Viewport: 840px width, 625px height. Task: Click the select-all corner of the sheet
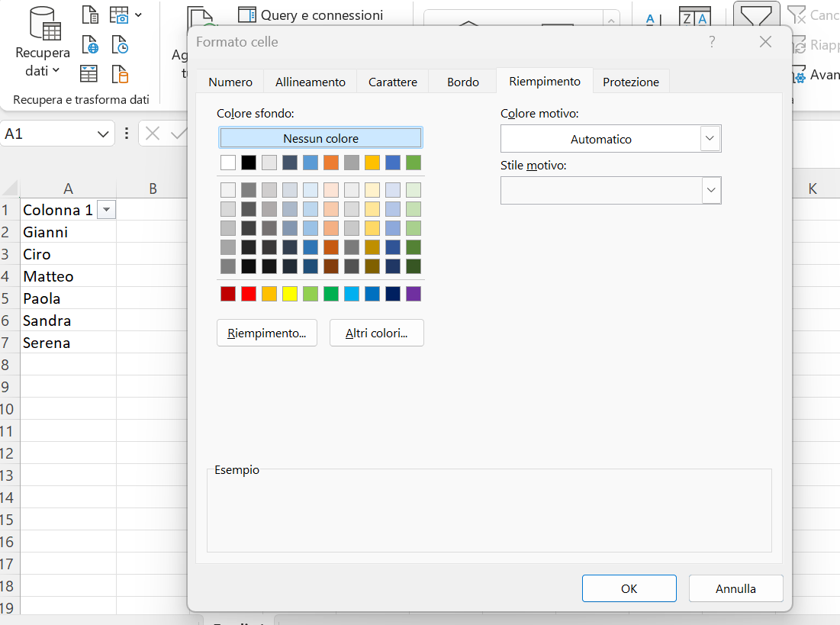pos(10,188)
